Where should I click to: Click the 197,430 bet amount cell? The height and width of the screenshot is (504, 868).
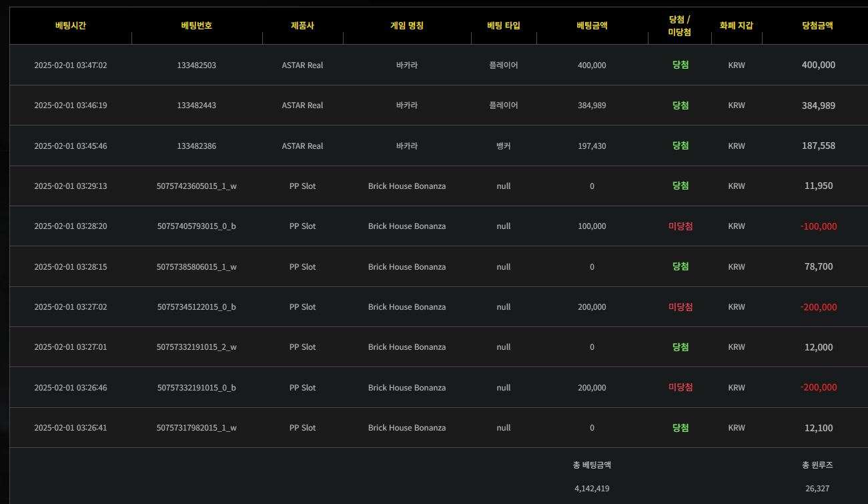click(x=592, y=146)
